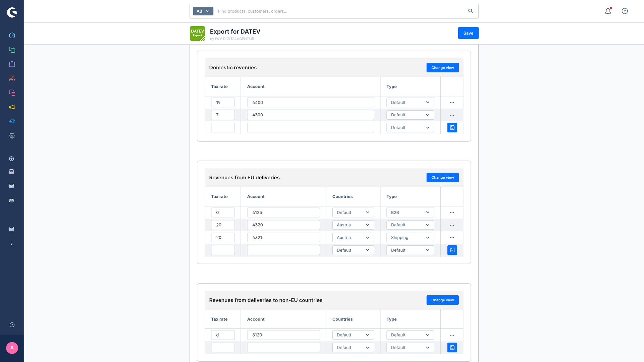Click the Shopware logo
This screenshot has height=362, width=644.
pyautogui.click(x=12, y=12)
